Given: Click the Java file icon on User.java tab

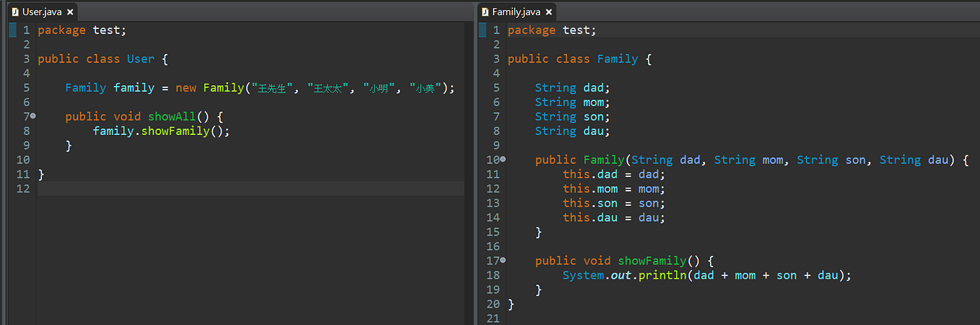Looking at the screenshot, I should tap(15, 12).
